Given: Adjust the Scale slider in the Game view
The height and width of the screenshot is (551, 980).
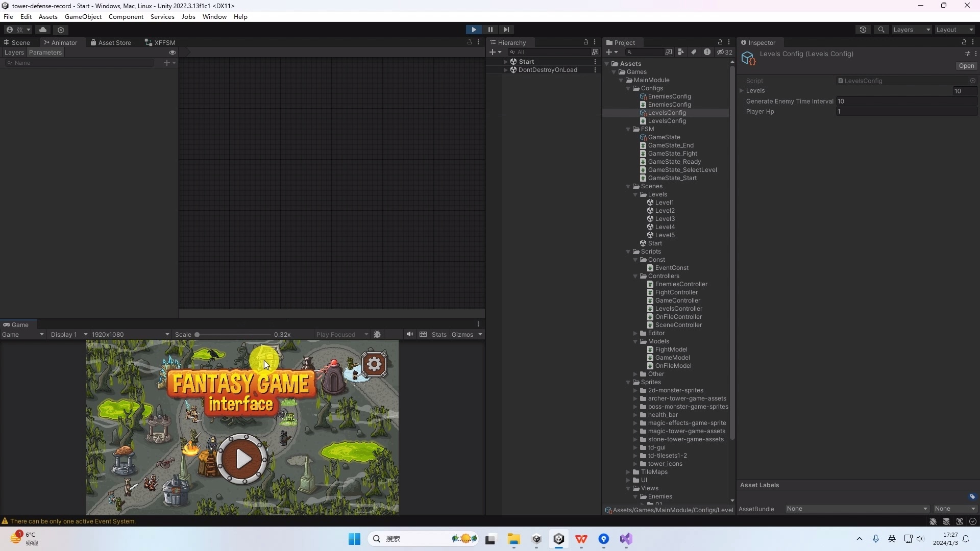Looking at the screenshot, I should (198, 334).
